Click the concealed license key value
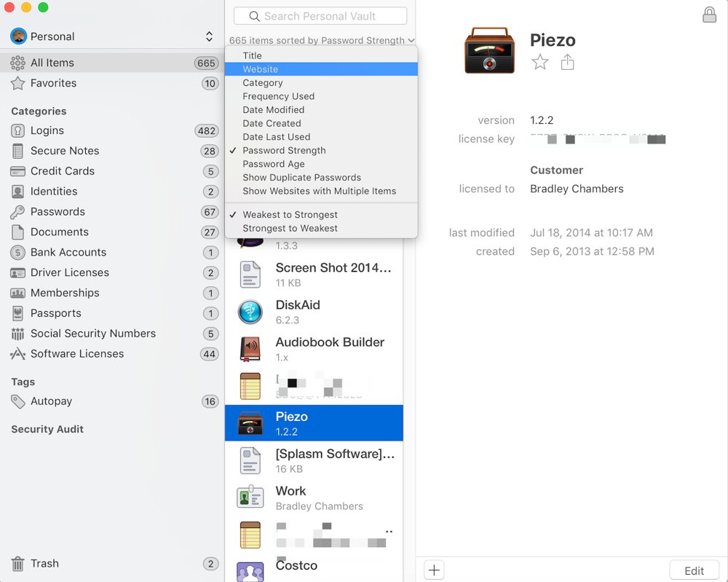Image resolution: width=728 pixels, height=582 pixels. pos(598,139)
